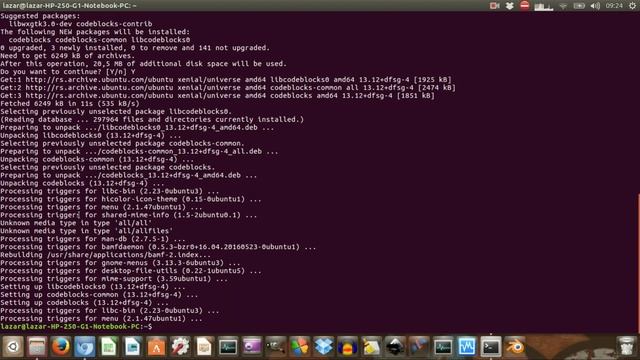Open the system load graph indicator
The height and width of the screenshot is (360, 640).
(543, 6)
